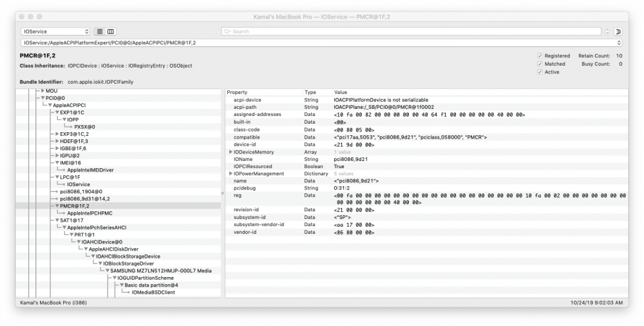Click the Search field
644x326 pixels.
pos(411,31)
